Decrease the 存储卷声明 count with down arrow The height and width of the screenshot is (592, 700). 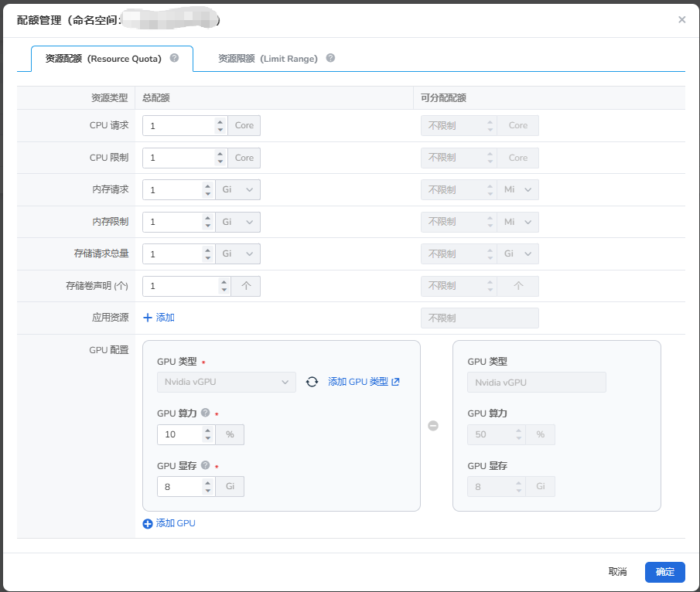tap(224, 291)
